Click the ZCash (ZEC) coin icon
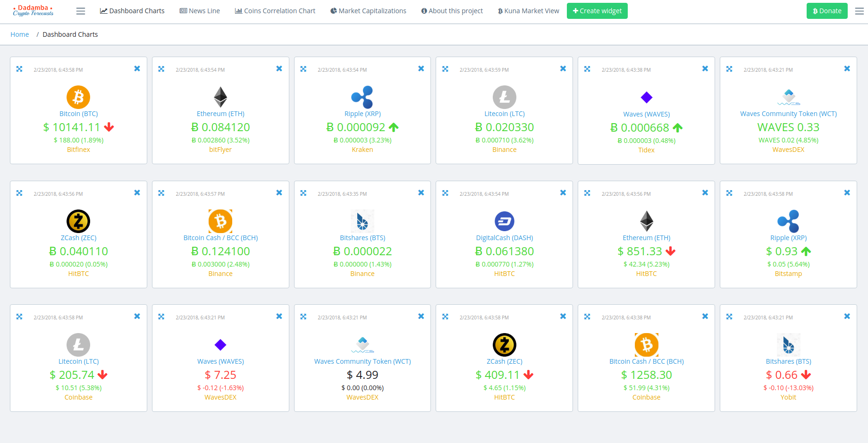This screenshot has height=443, width=868. (78, 221)
